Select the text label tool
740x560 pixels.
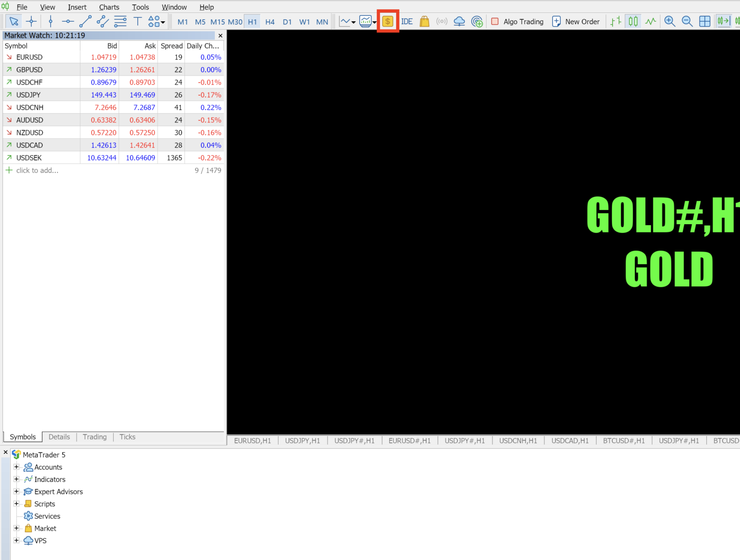click(x=138, y=21)
